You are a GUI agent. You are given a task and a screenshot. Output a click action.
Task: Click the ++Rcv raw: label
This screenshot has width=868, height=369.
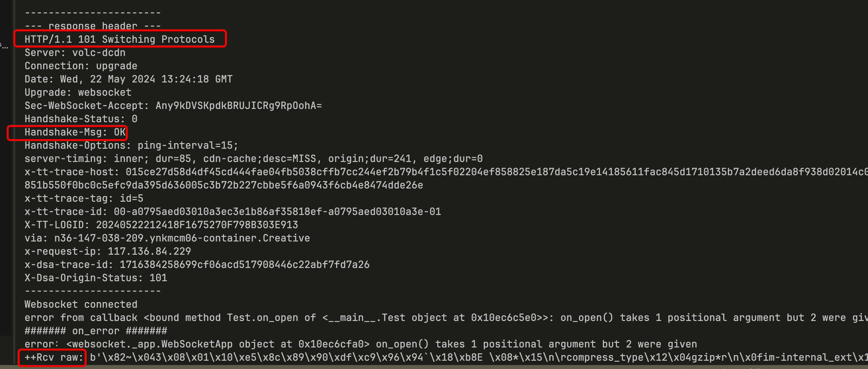click(x=54, y=357)
